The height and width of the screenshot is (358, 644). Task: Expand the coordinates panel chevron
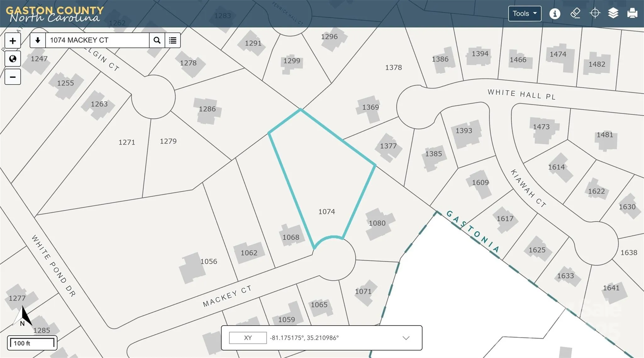[406, 338]
